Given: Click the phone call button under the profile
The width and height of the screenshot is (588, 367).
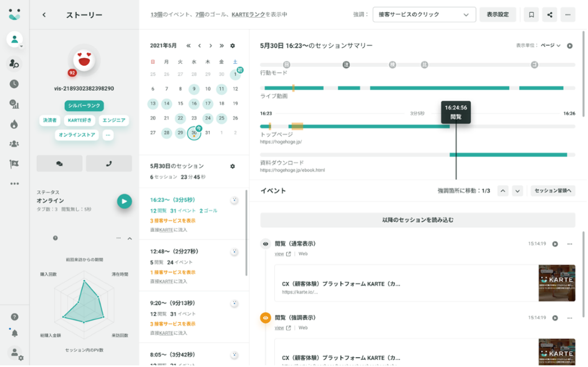Looking at the screenshot, I should [109, 164].
